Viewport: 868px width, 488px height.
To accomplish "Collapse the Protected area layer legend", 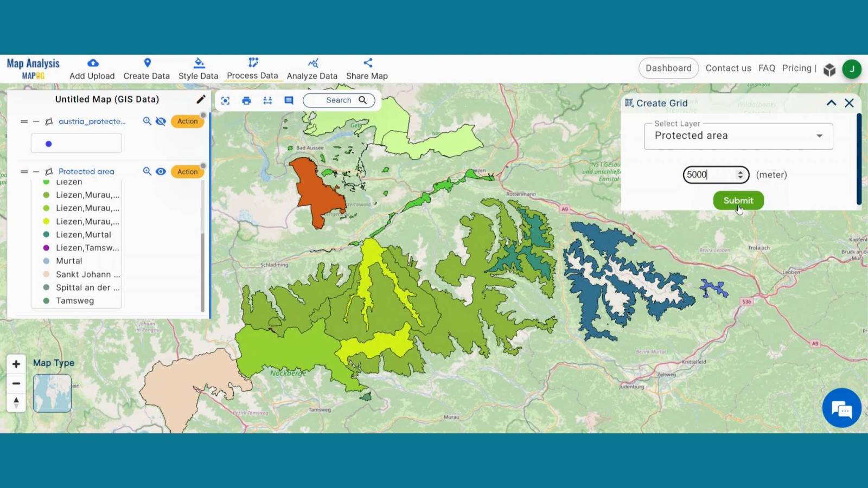I will [x=36, y=171].
